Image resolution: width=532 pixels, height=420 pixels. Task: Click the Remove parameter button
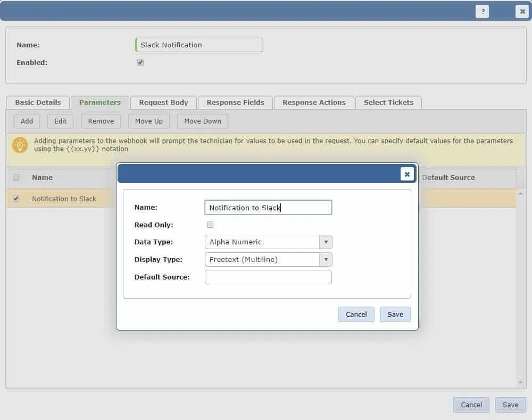pyautogui.click(x=101, y=121)
